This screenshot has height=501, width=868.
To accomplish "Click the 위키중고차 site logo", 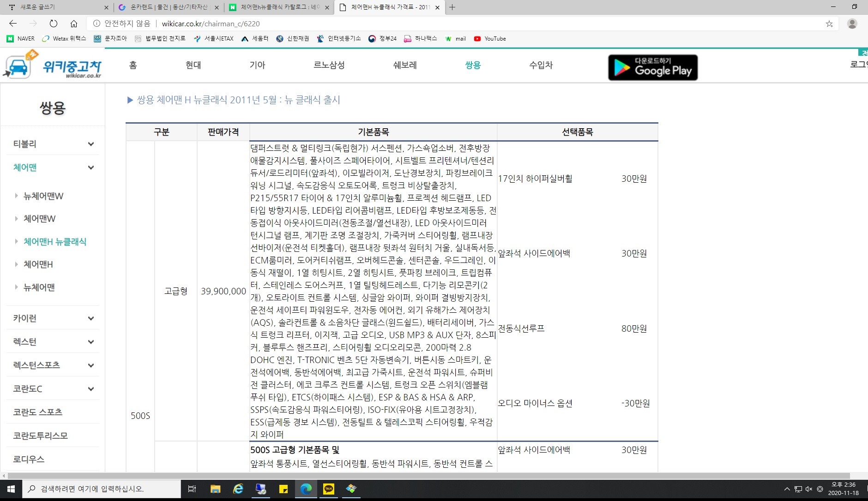I will 52,65.
